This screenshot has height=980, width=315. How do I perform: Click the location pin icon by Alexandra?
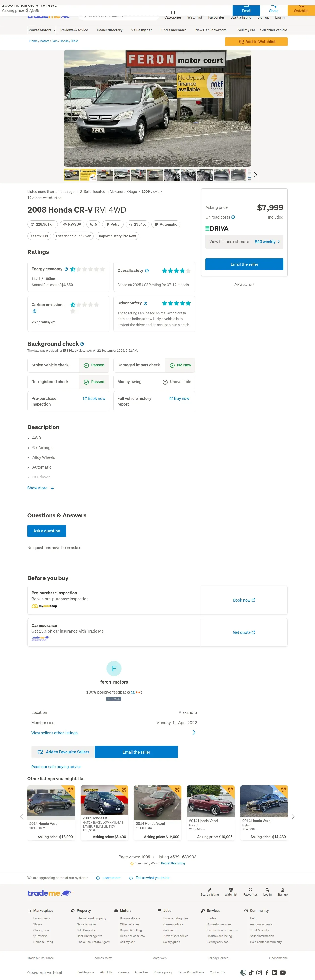[x=81, y=192]
